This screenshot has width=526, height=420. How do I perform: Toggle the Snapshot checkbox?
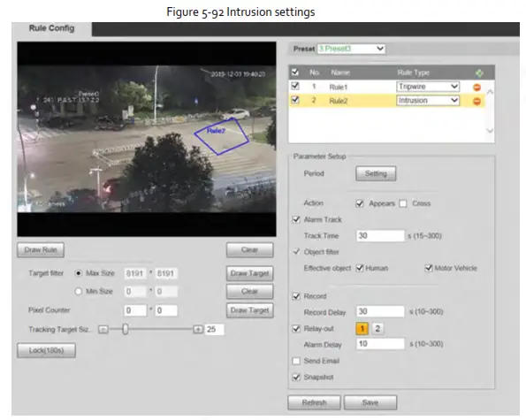click(296, 377)
